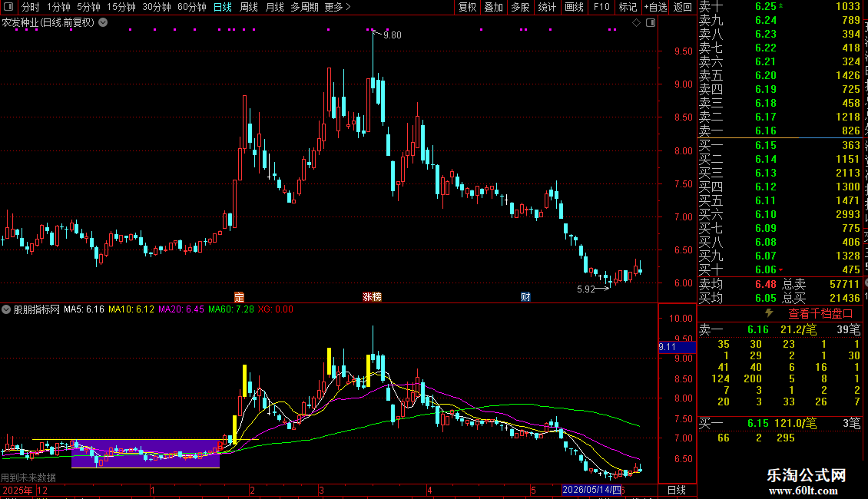Click the 2025年 date axis label
This screenshot has width=868, height=499.
[17, 490]
